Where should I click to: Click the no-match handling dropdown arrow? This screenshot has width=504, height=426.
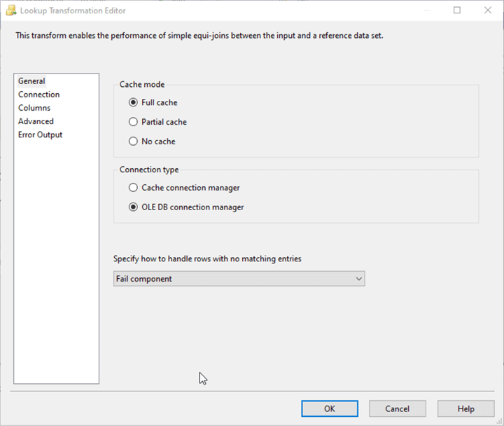click(359, 279)
